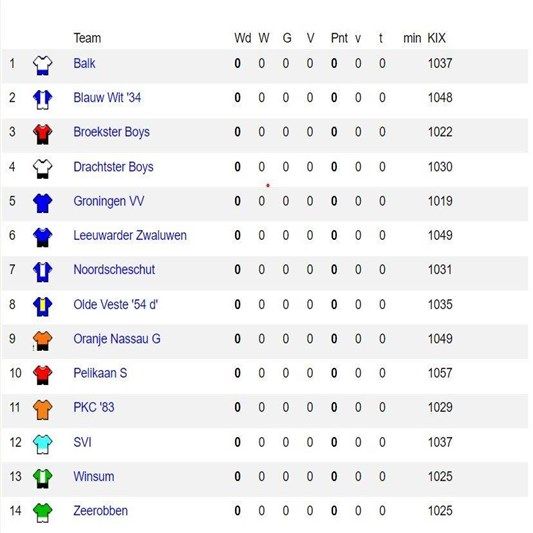Click the PKC '83 orange jersey icon
Viewport: 533px width, 533px height.
pos(42,409)
